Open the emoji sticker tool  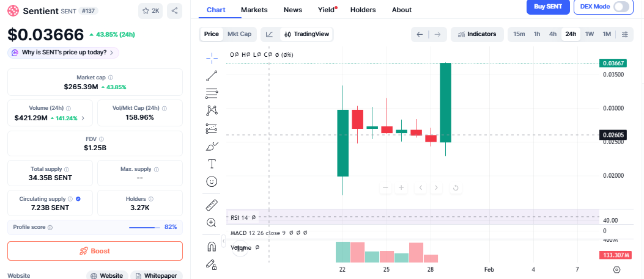pos(212,181)
